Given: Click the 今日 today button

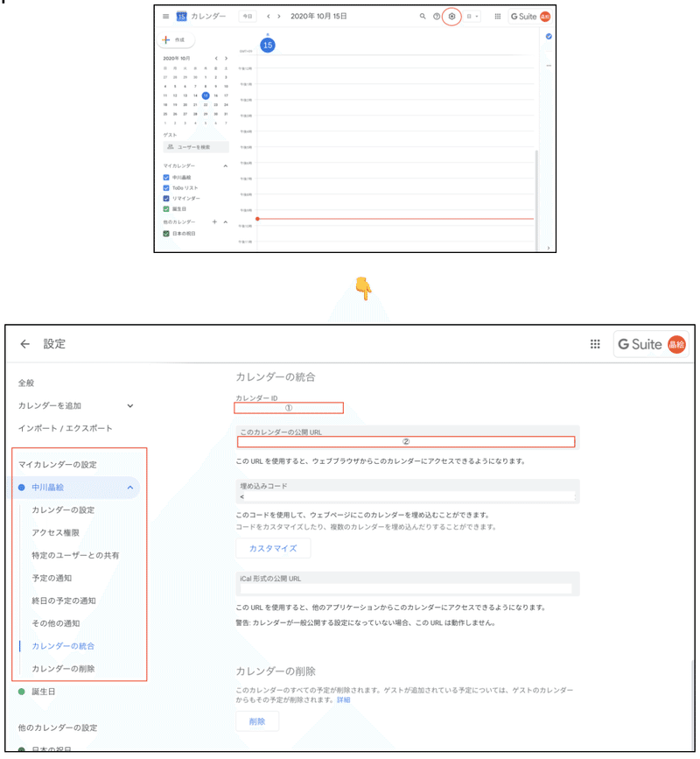Looking at the screenshot, I should (x=248, y=17).
